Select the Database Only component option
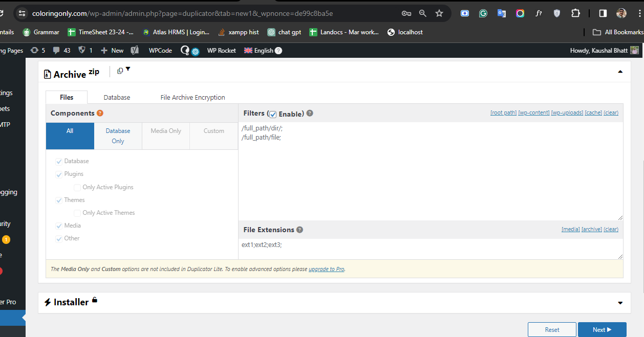Image resolution: width=644 pixels, height=337 pixels. click(118, 136)
